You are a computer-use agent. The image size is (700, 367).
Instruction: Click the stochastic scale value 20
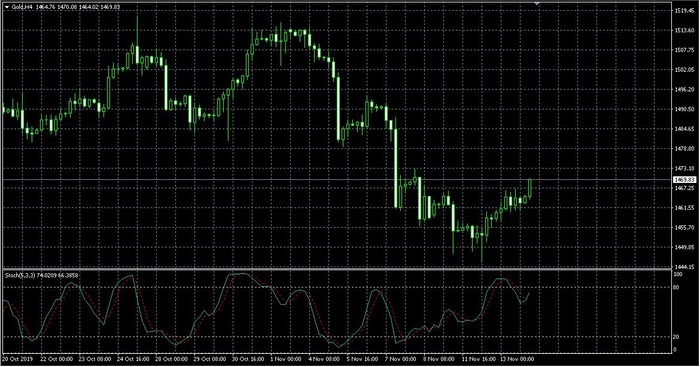point(676,337)
